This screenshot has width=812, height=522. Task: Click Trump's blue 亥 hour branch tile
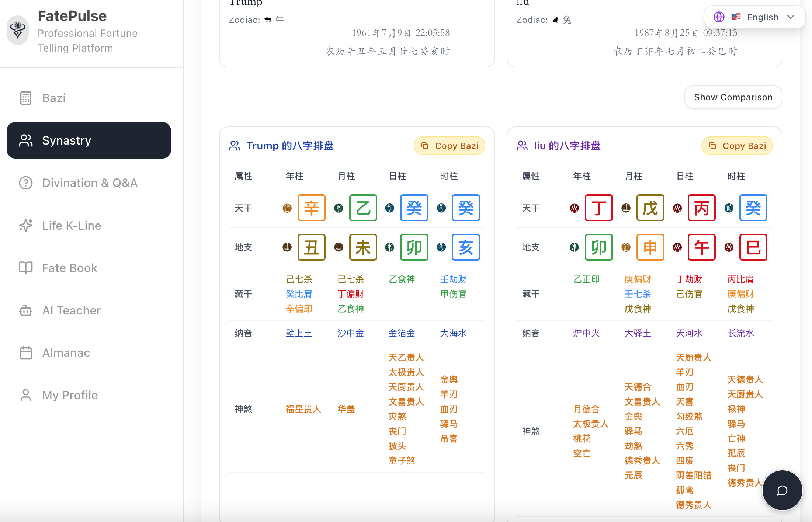[x=465, y=247]
